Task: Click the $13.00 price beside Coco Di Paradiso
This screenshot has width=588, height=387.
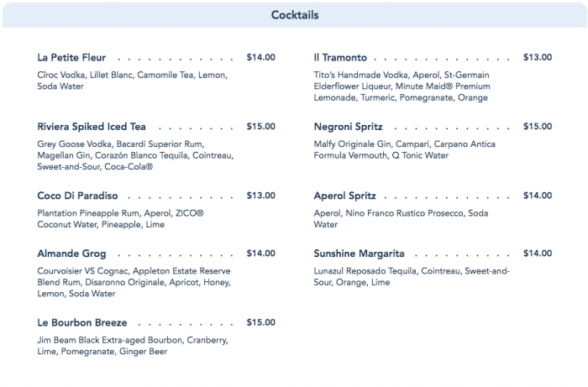Action: [260, 196]
